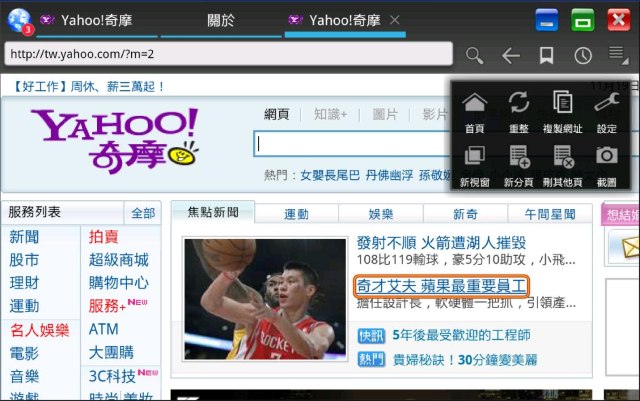
Task: Open the 名人娛樂 service link
Action: pyautogui.click(x=40, y=330)
